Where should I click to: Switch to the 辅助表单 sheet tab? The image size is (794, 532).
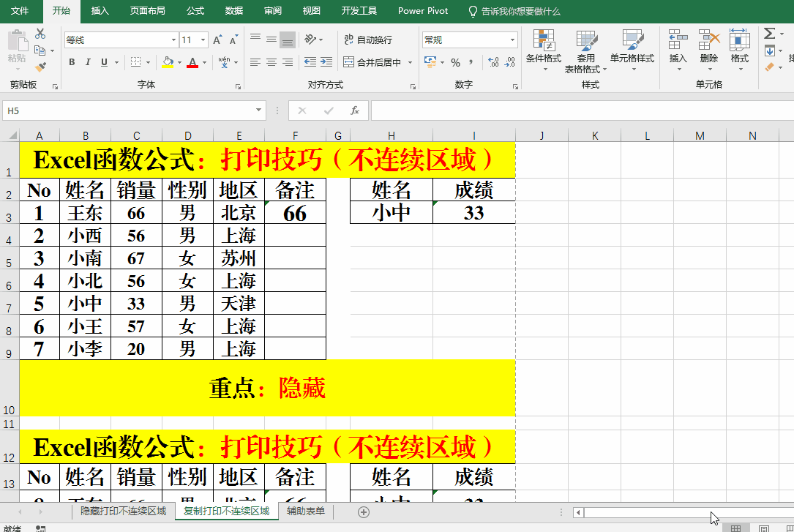pos(306,511)
